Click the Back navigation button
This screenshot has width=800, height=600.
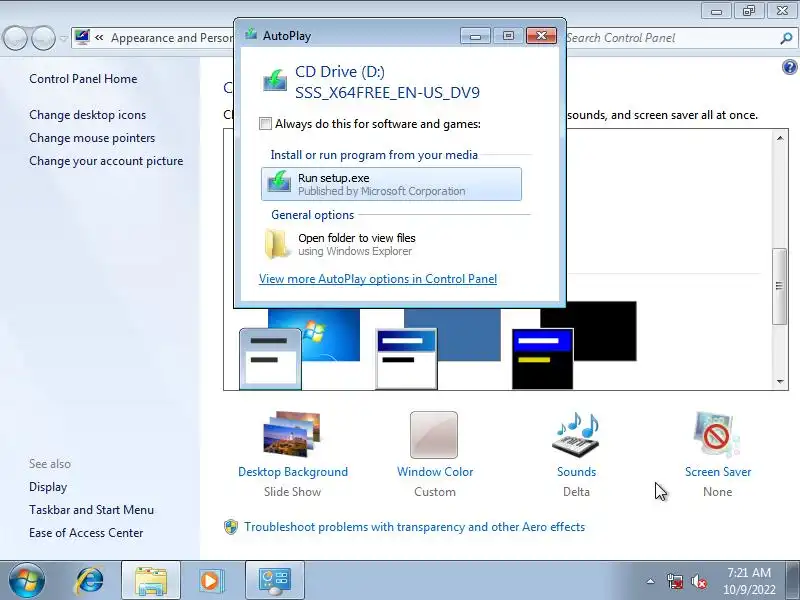[15, 38]
